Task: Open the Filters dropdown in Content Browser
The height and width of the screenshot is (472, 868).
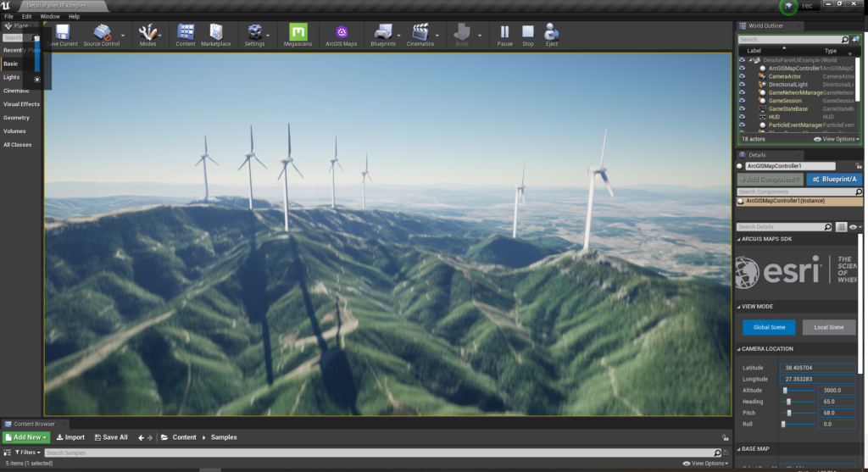Action: point(27,452)
